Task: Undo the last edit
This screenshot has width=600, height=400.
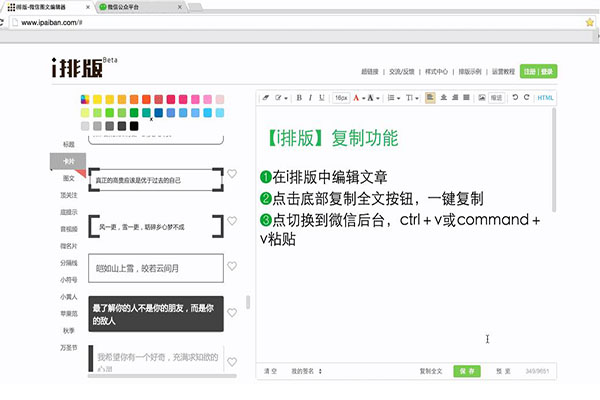Action: click(x=514, y=98)
